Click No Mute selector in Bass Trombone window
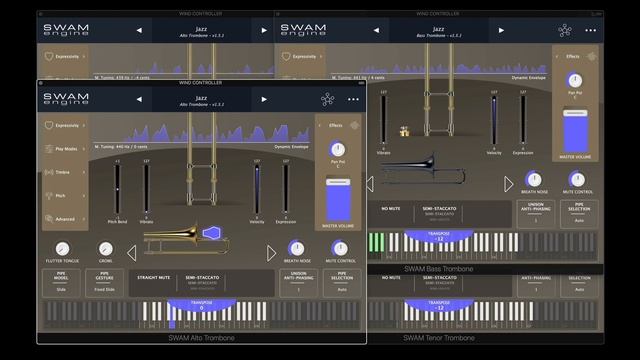640x360 pixels. [x=391, y=209]
